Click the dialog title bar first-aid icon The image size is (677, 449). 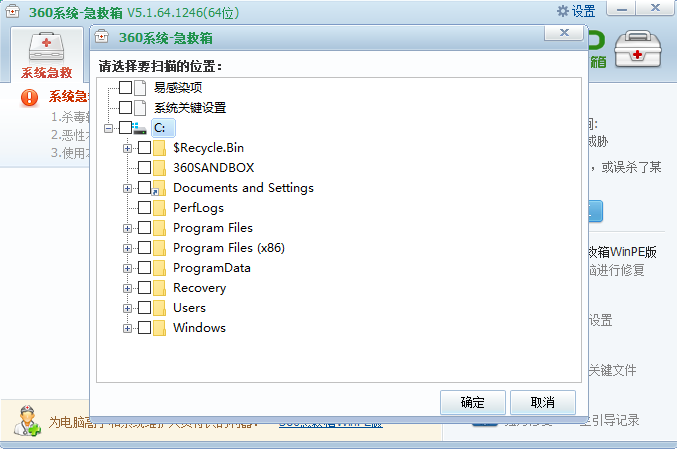(x=102, y=36)
